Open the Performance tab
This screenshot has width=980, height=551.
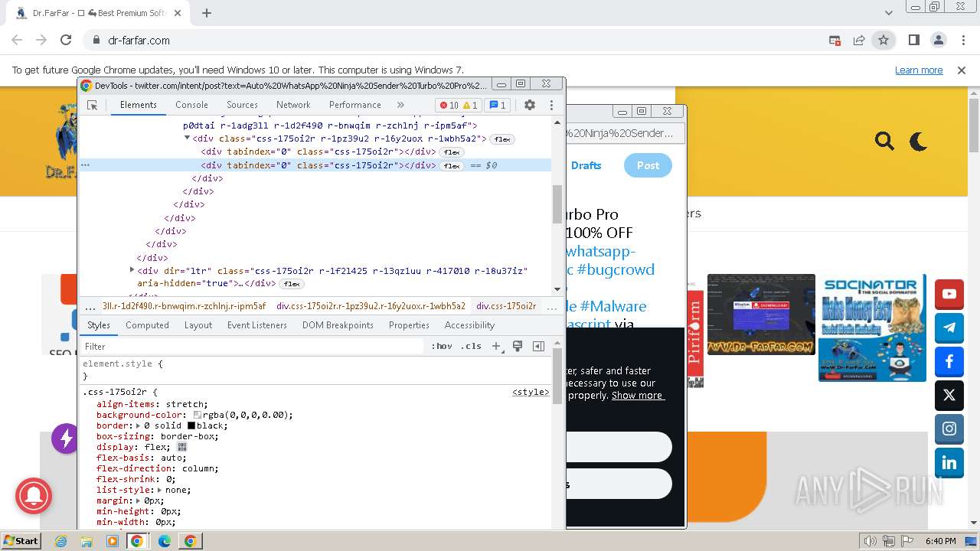[x=355, y=105]
